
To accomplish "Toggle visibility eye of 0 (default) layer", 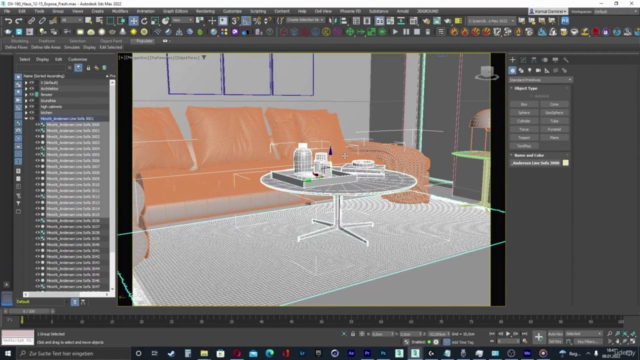I will 31,82.
